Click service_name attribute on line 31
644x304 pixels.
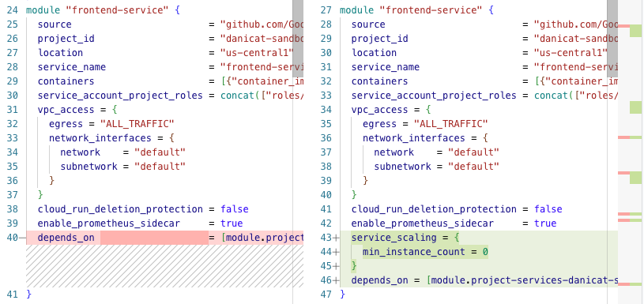click(x=386, y=67)
